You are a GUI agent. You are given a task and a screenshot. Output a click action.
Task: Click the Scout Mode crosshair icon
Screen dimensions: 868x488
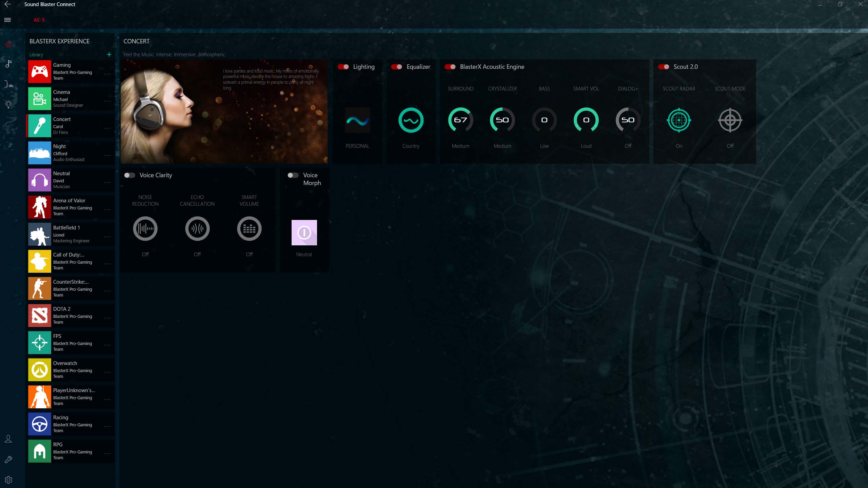(730, 120)
